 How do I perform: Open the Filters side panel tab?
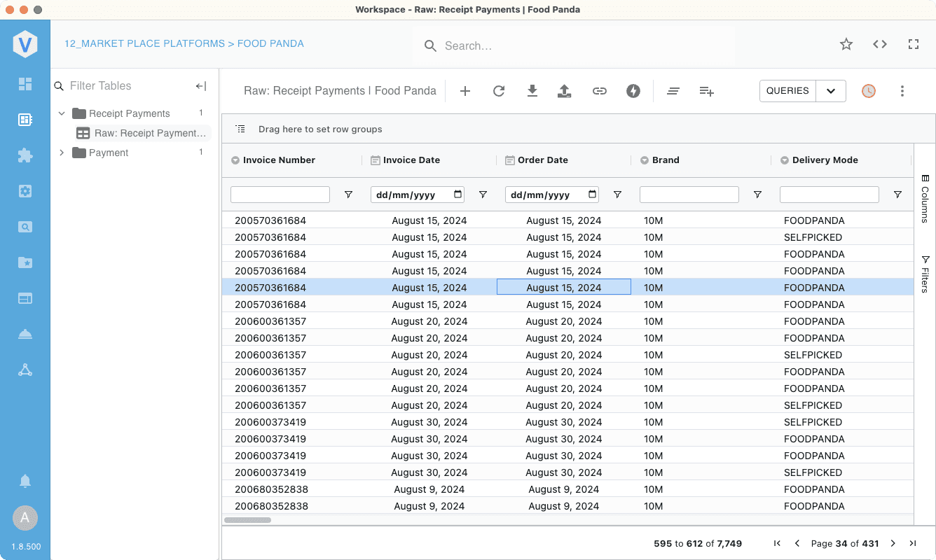tap(925, 273)
